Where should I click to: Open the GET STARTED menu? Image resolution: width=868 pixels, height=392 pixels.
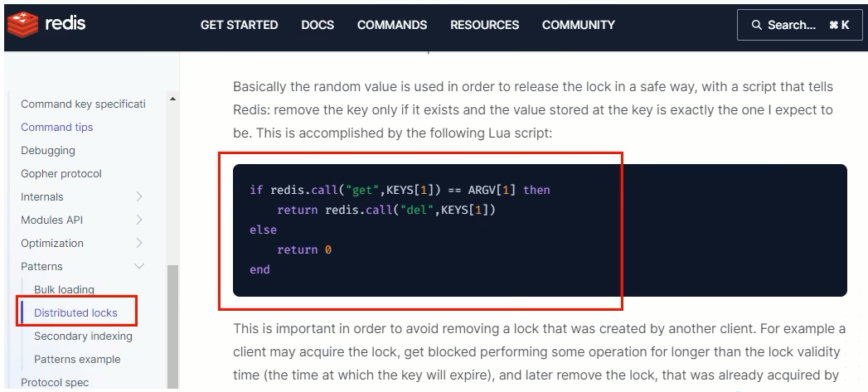[239, 25]
